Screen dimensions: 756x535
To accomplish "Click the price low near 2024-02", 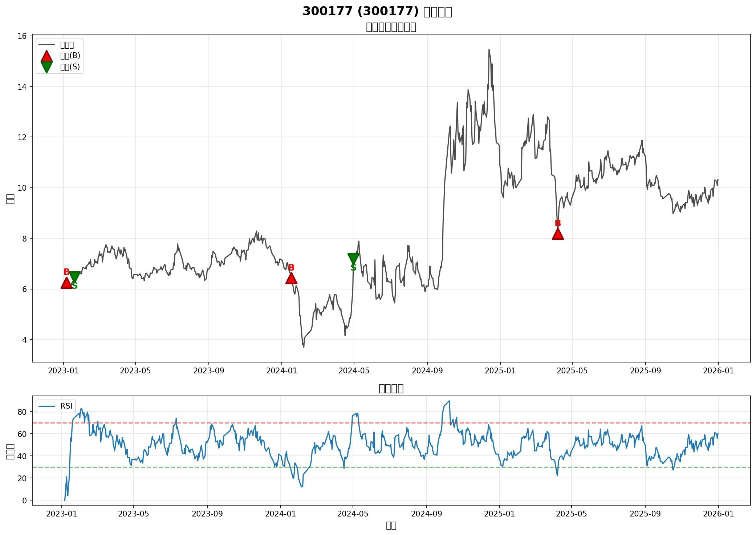I will [x=304, y=347].
